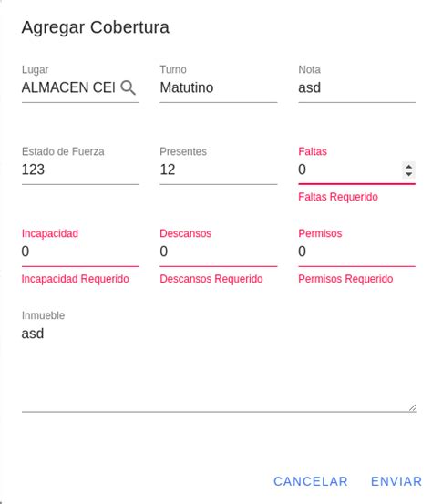Select the Descansos input field

(x=218, y=252)
